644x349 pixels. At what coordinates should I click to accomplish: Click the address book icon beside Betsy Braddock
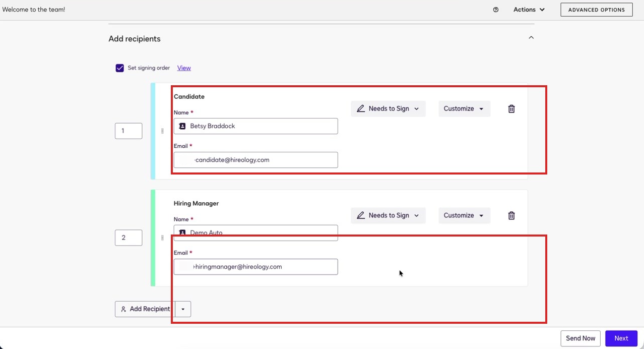click(x=182, y=126)
